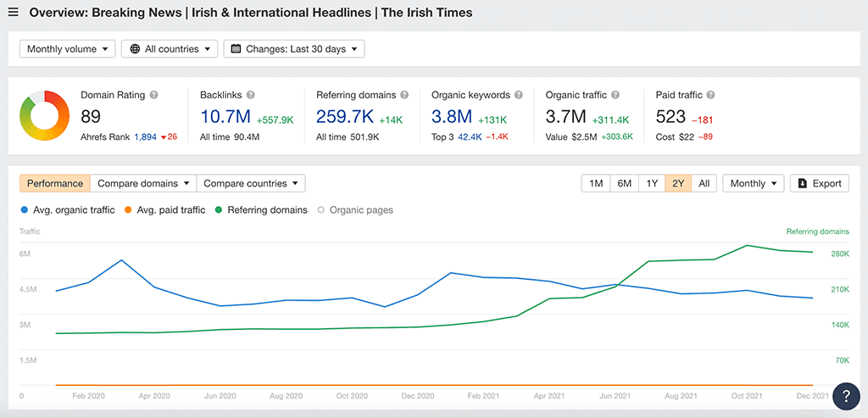
Task: Click the calendar icon in Changes filter
Action: (x=236, y=48)
